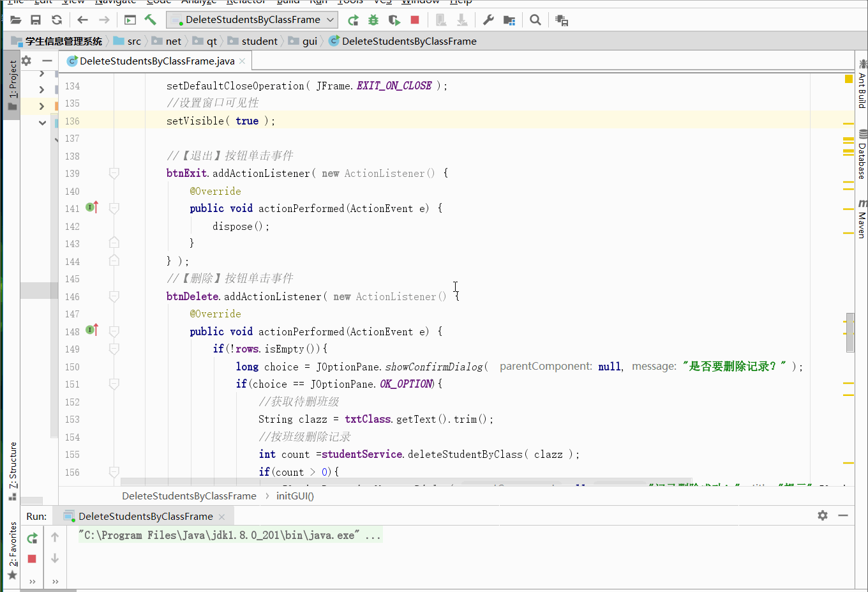Click the Save All floppy icon

click(x=36, y=20)
